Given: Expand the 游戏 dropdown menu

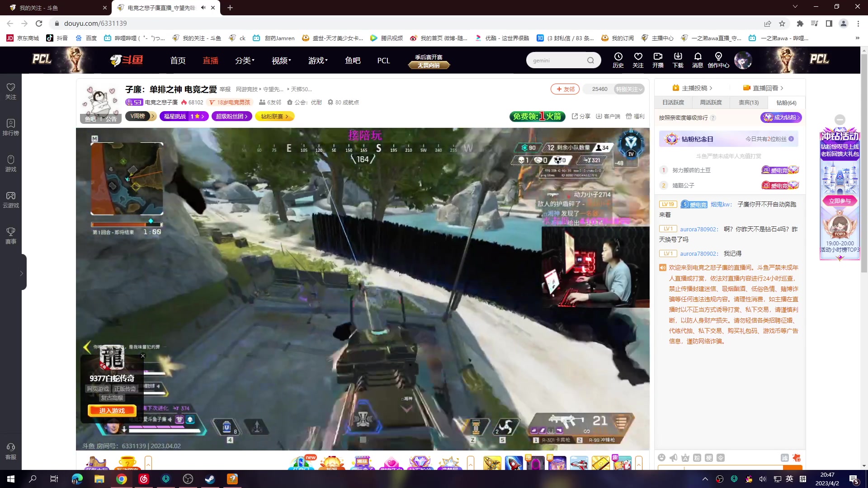Looking at the screenshot, I should pyautogui.click(x=318, y=61).
